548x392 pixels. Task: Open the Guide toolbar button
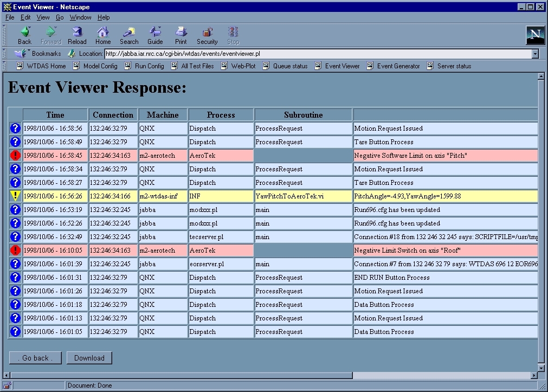tap(155, 35)
